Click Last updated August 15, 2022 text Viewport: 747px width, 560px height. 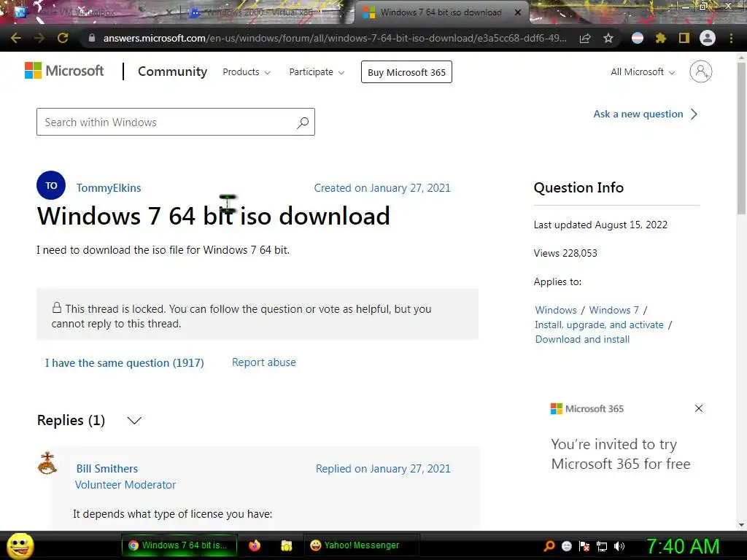pyautogui.click(x=600, y=225)
